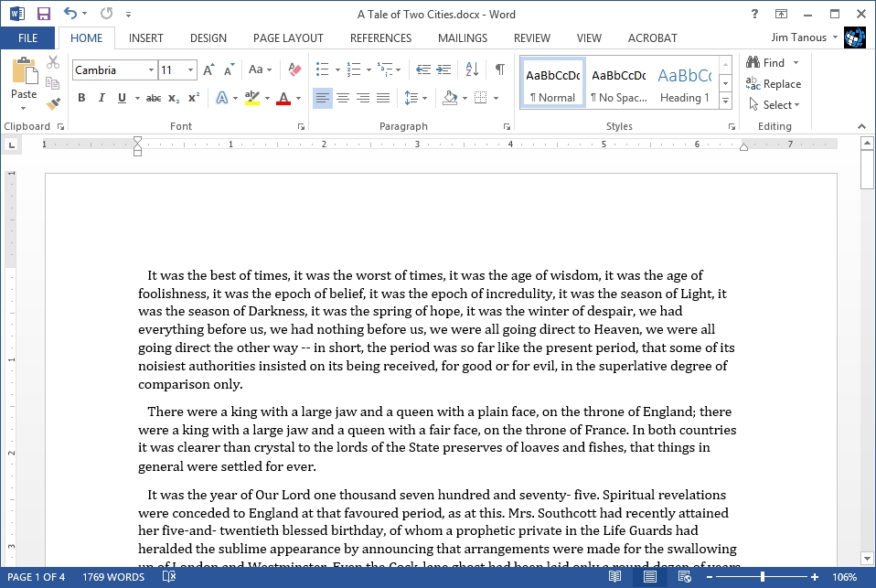The image size is (876, 588).
Task: Click the vertical scrollbar down arrow
Action: [x=867, y=559]
